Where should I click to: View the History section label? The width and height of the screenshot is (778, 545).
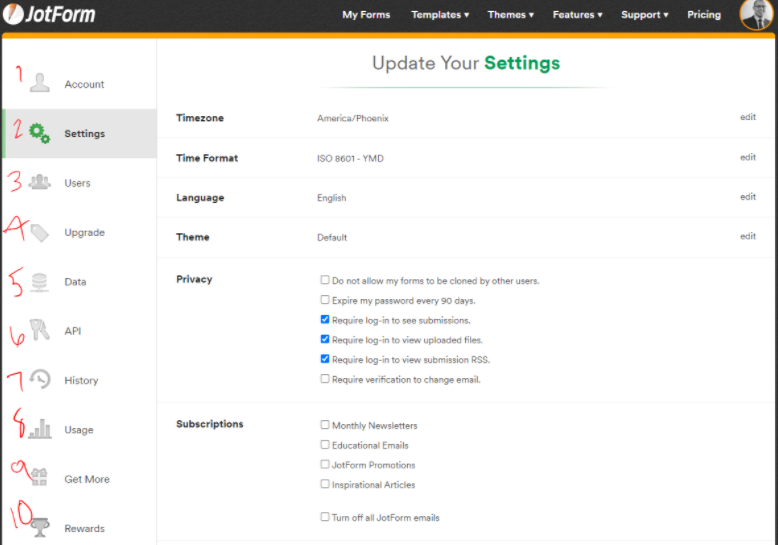tap(81, 381)
